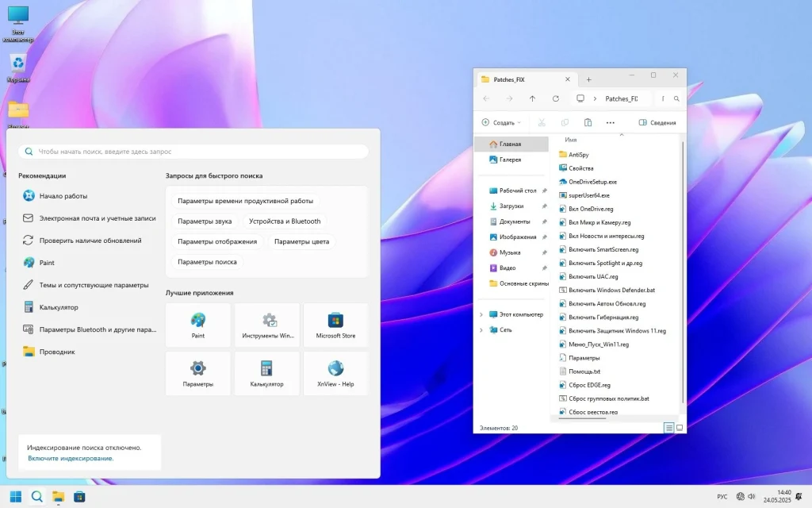Select the Помощь.txt file
Screen dimensions: 812x508
tap(585, 371)
